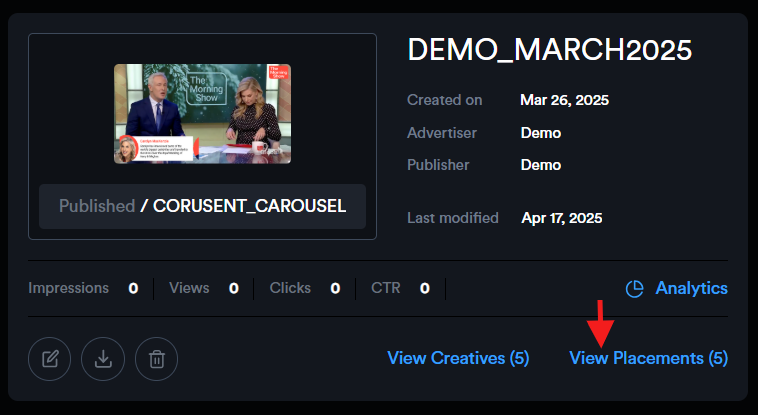Click the Created on date Mar 26, 2025

564,100
